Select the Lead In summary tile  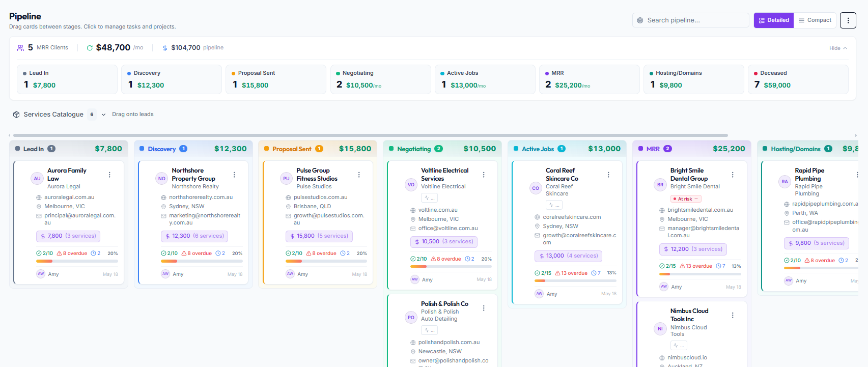(x=67, y=79)
